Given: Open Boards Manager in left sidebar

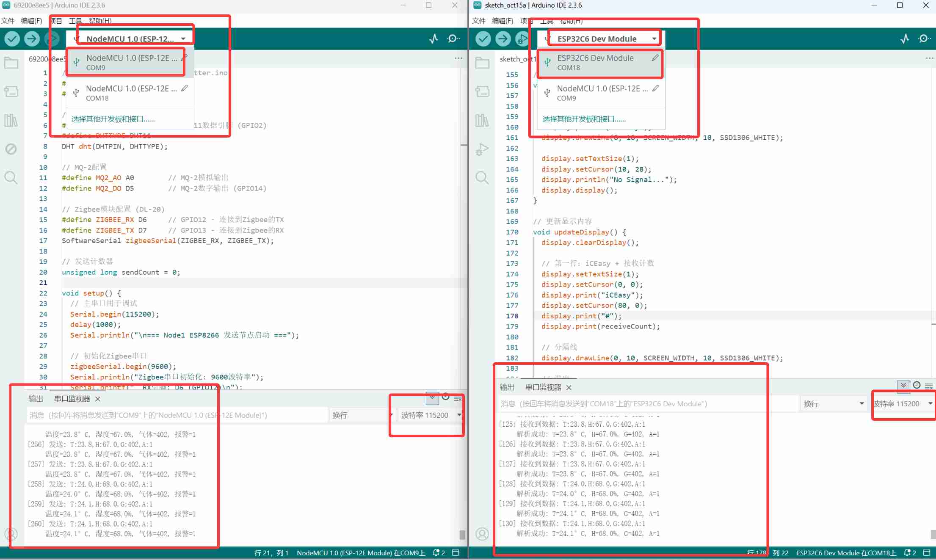Looking at the screenshot, I should (x=11, y=91).
